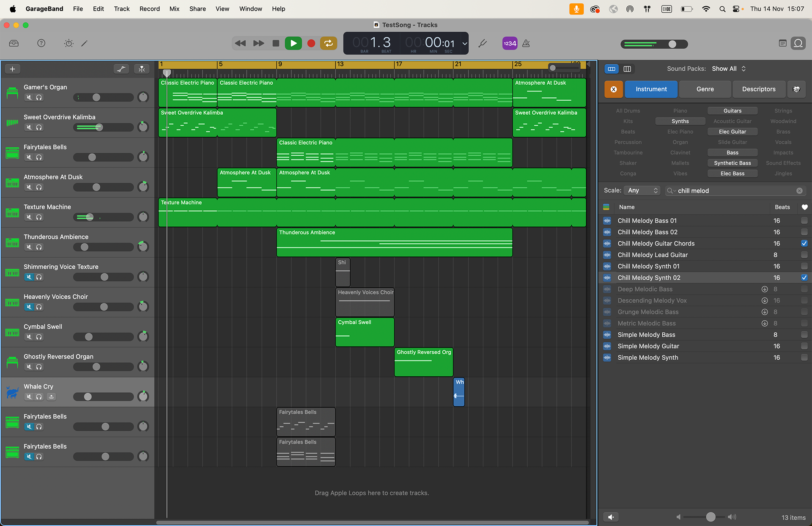Image resolution: width=812 pixels, height=526 pixels.
Task: Open the Library panel icon
Action: click(14, 43)
